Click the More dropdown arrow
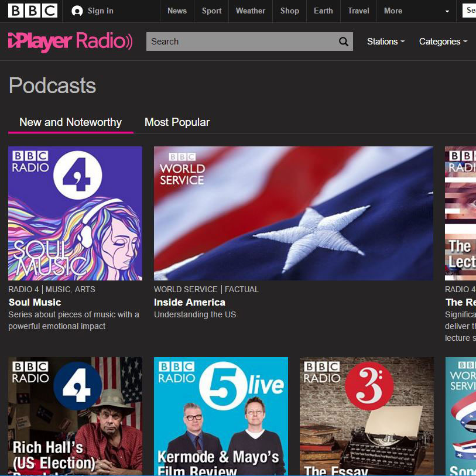 click(x=447, y=12)
